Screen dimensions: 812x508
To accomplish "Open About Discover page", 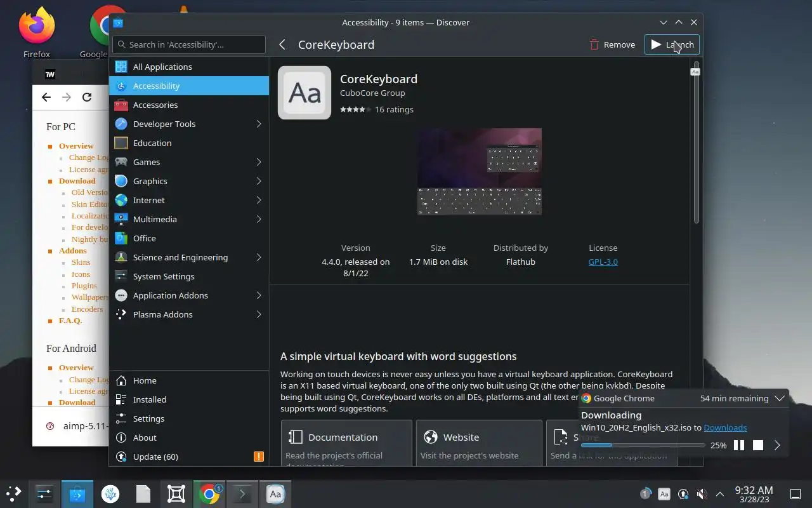I will [x=189, y=438].
